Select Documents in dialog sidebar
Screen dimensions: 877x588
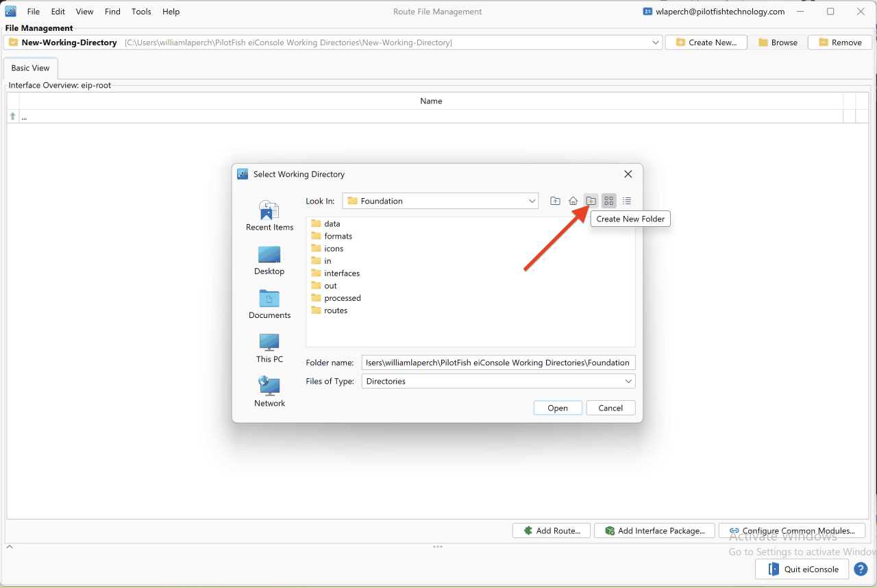click(x=269, y=304)
